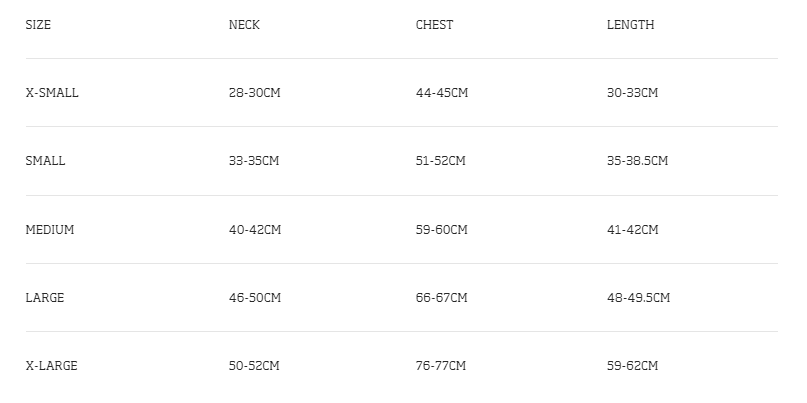Click the 30-33CM length value
Viewport: 807px width, 403px height.
coord(632,93)
